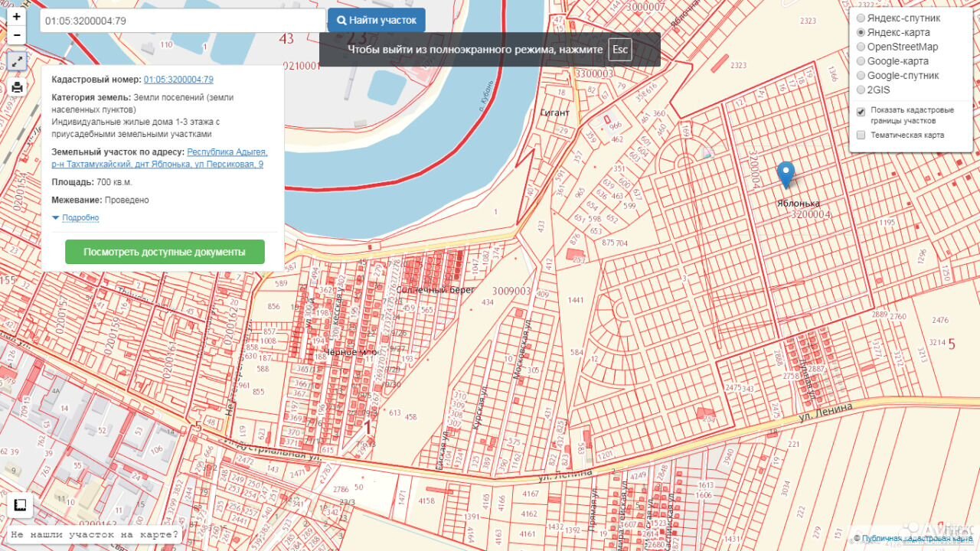Image resolution: width=980 pixels, height=551 pixels.
Task: Toggle fullscreen mode arrows icon
Action: [x=17, y=62]
